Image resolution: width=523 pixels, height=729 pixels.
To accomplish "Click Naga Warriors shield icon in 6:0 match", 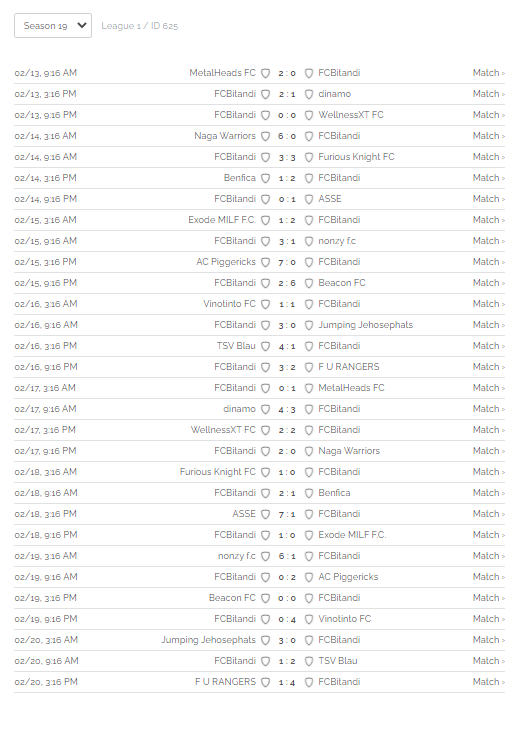I will tap(265, 136).
